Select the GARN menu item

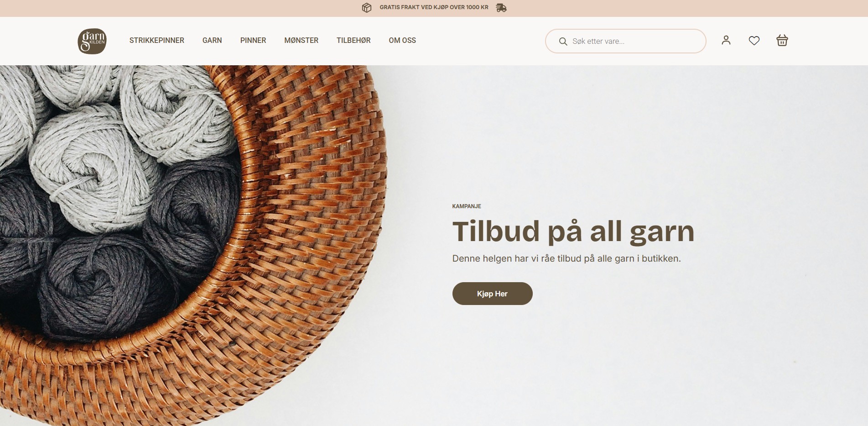click(212, 40)
